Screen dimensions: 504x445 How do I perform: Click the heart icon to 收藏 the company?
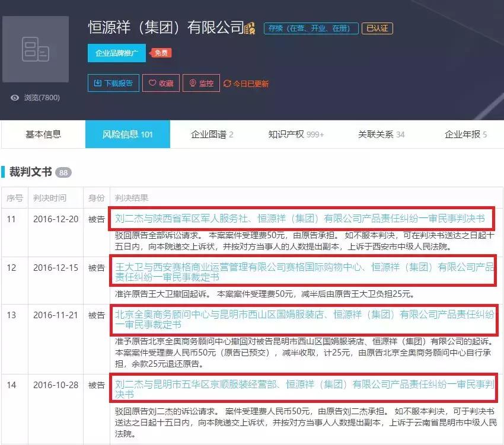click(152, 82)
